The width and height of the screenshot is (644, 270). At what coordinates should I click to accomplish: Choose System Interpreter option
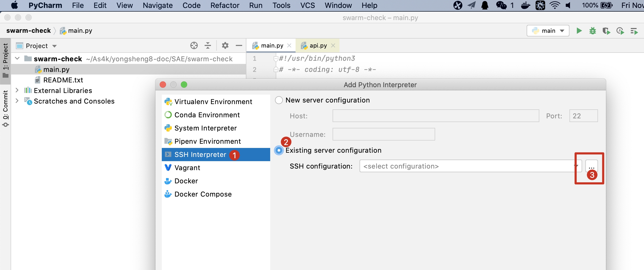pos(216,128)
